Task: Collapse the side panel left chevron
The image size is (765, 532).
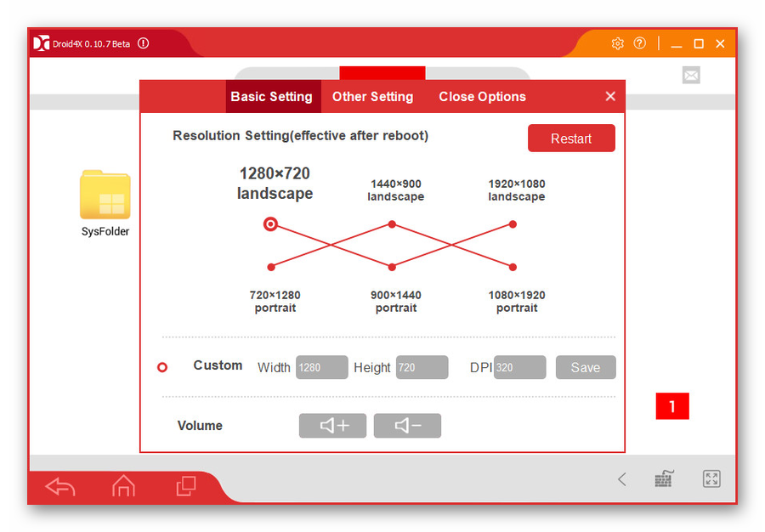Action: 621,479
